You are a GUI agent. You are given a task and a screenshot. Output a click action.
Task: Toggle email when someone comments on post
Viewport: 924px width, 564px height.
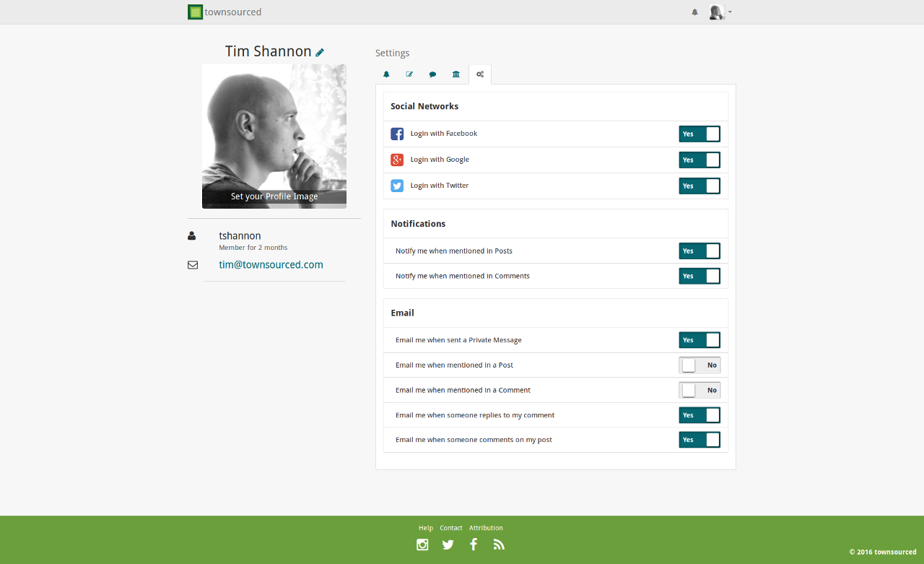pyautogui.click(x=699, y=440)
